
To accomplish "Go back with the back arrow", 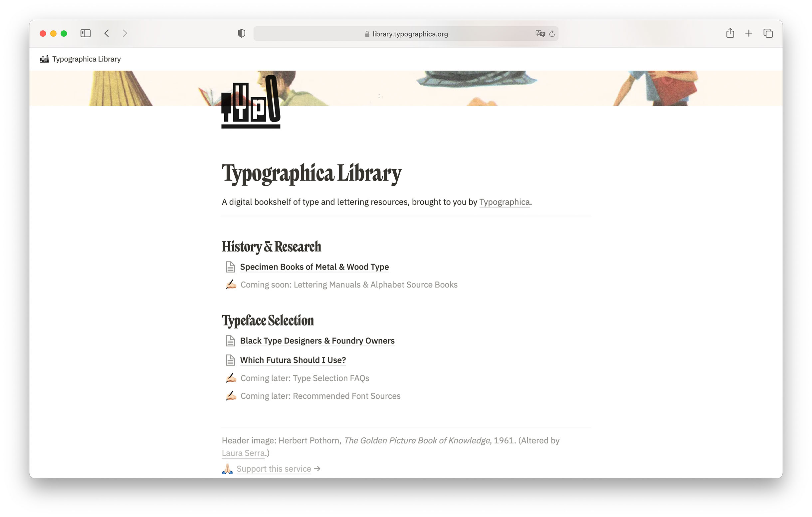I will (106, 33).
